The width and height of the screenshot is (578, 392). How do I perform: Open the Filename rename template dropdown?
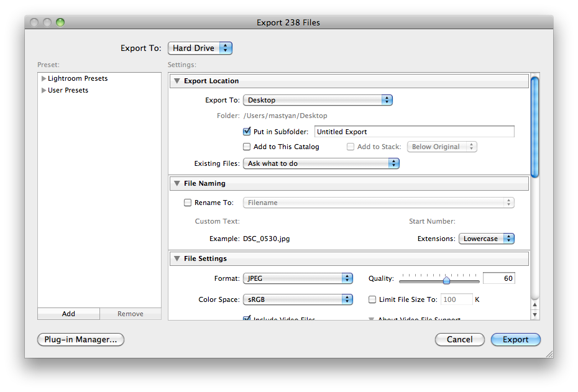pos(378,203)
